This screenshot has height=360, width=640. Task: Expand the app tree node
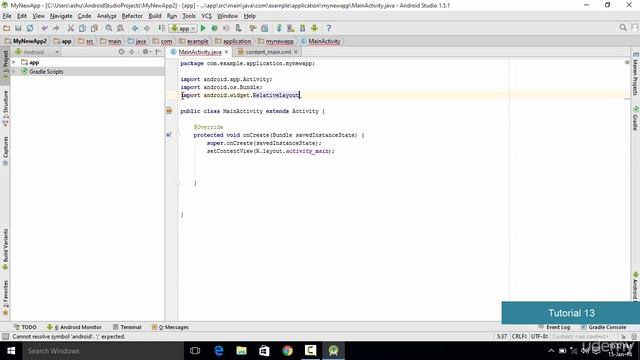[14, 62]
